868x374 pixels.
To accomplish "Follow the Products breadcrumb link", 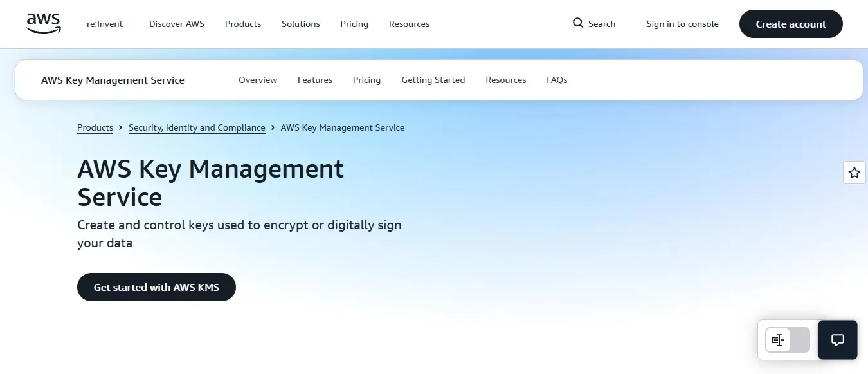I will coord(95,127).
